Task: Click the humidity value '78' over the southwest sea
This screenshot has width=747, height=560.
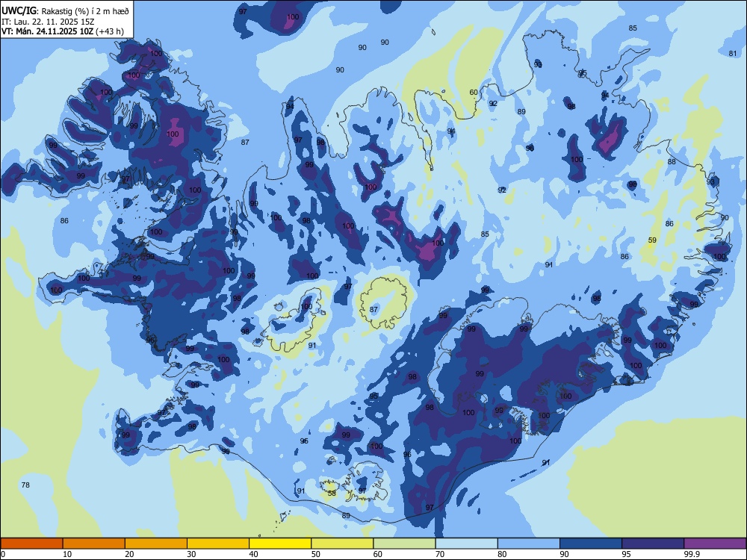Action: [25, 485]
